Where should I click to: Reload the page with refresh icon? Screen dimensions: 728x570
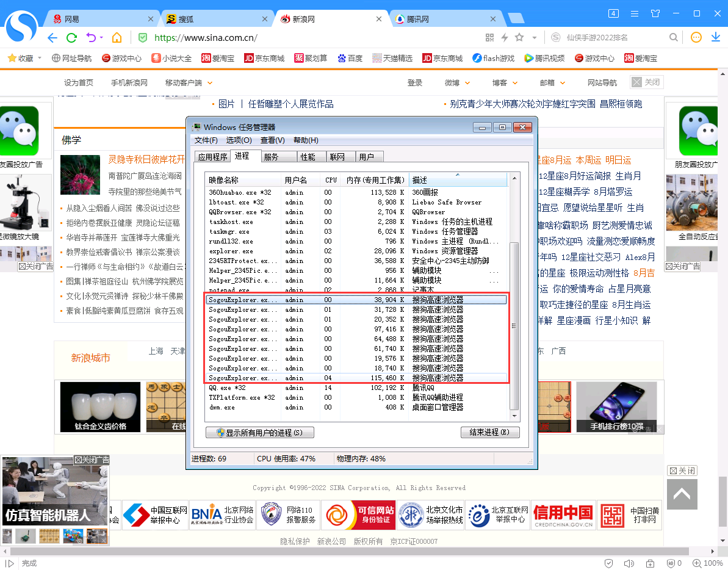71,38
